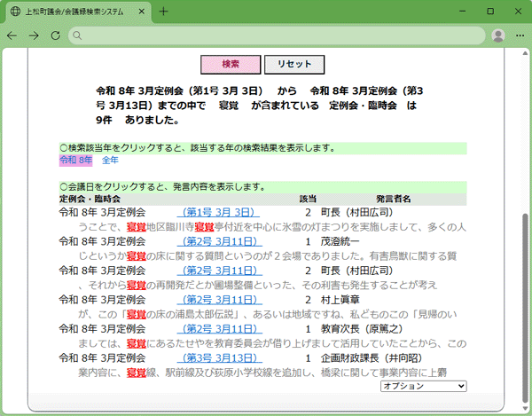Select the 令和 8年 year link

[x=75, y=161]
